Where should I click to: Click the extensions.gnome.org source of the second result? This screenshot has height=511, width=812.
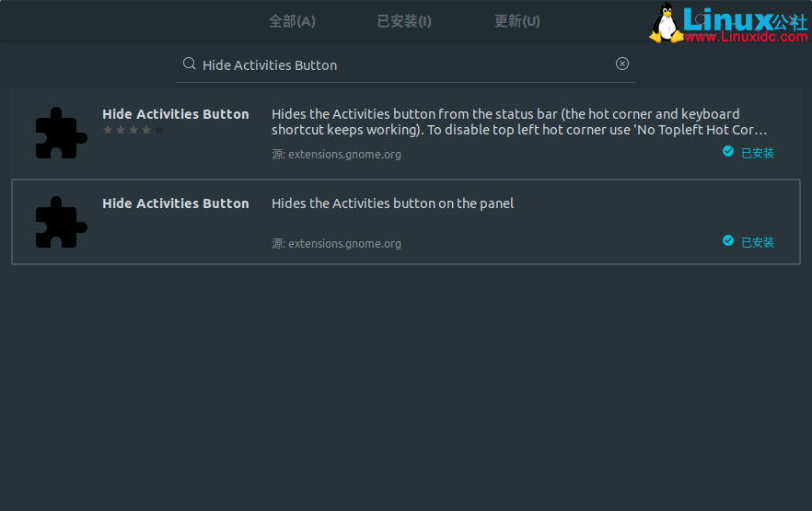click(x=336, y=244)
